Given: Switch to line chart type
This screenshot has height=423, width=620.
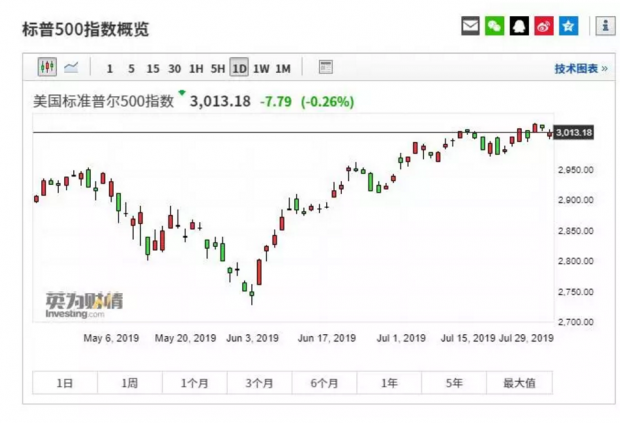Looking at the screenshot, I should coord(71,67).
